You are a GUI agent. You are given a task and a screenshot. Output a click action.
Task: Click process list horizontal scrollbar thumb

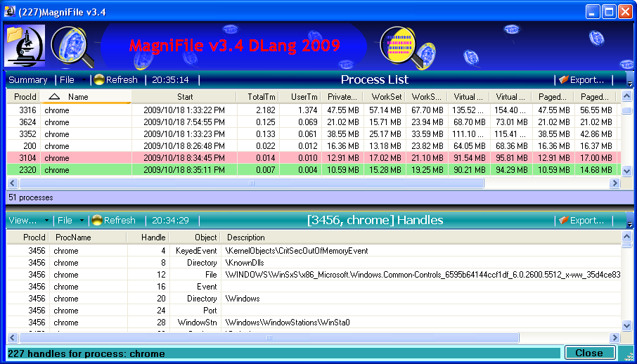(252, 183)
